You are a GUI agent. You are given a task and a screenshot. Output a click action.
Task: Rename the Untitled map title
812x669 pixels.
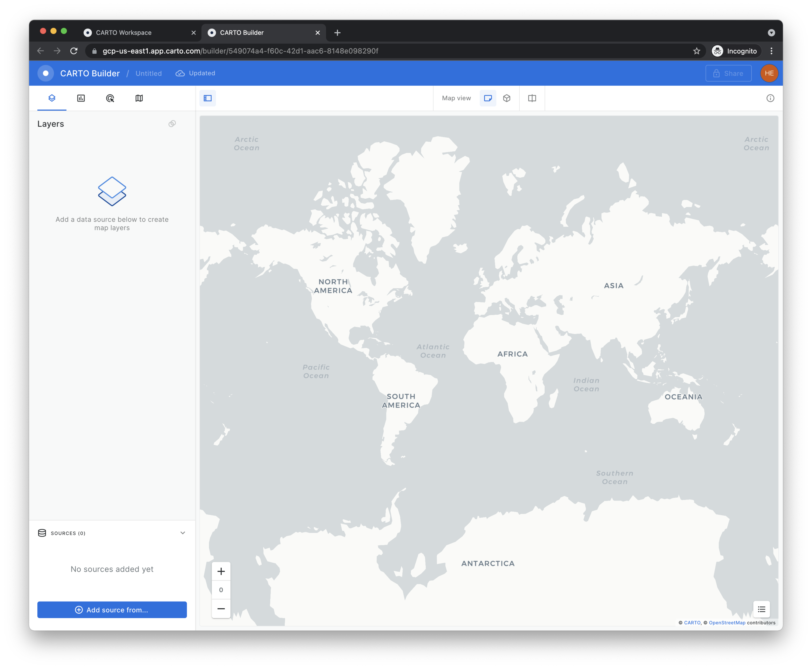pos(149,74)
